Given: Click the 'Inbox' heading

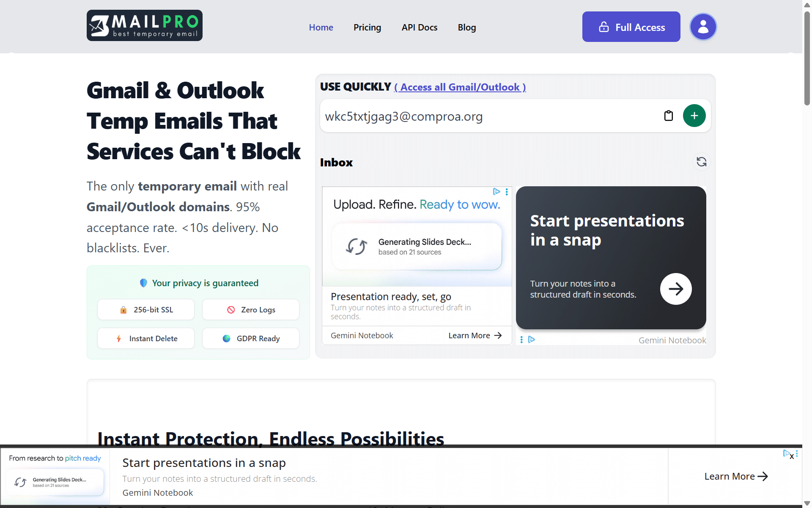Looking at the screenshot, I should 336,163.
